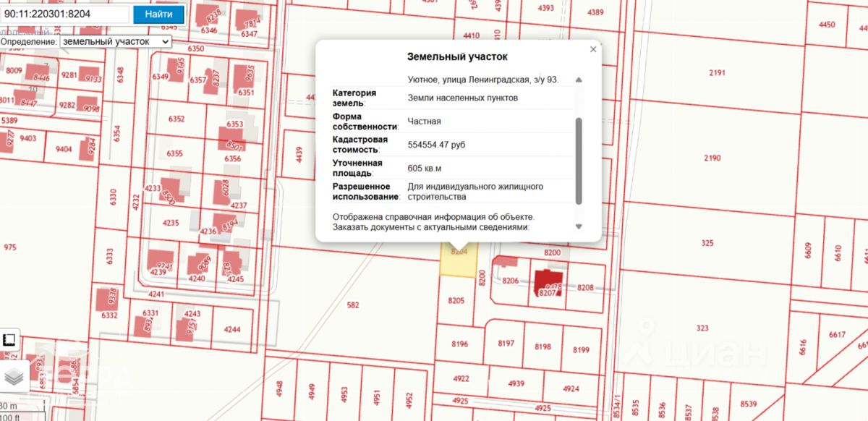This screenshot has height=421, width=868.
Task: Click parcel 8197 on the map
Action: (506, 343)
